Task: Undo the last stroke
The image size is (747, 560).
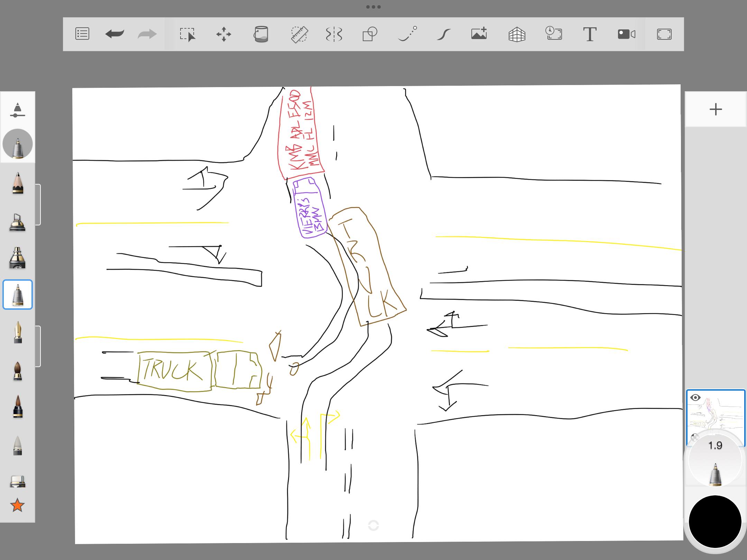Action: click(x=114, y=34)
